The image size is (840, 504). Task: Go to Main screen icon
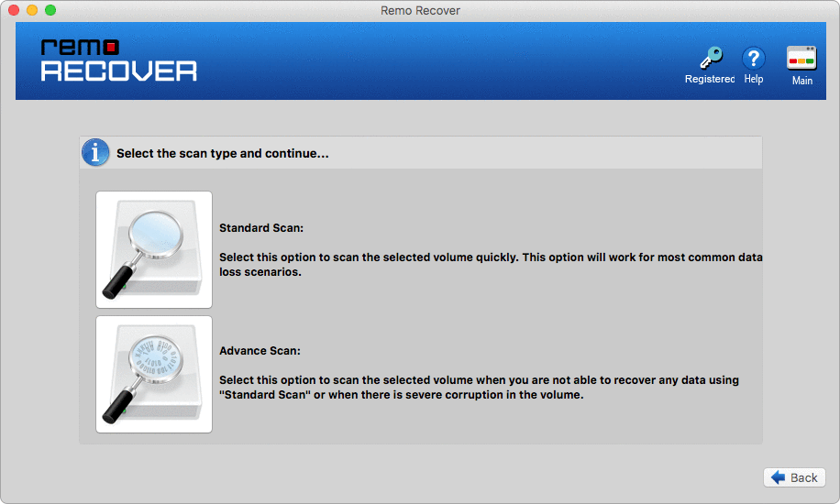pos(801,59)
